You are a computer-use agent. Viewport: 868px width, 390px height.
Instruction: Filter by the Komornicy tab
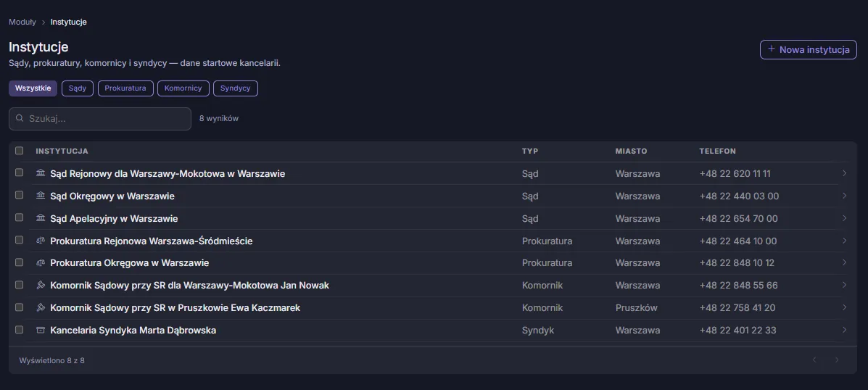tap(183, 88)
